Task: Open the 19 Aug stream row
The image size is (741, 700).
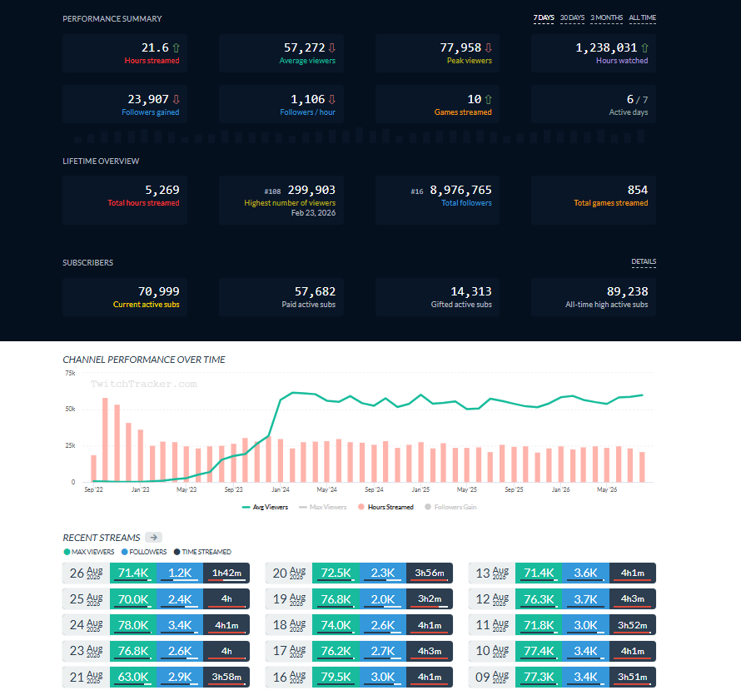Action: coord(359,599)
